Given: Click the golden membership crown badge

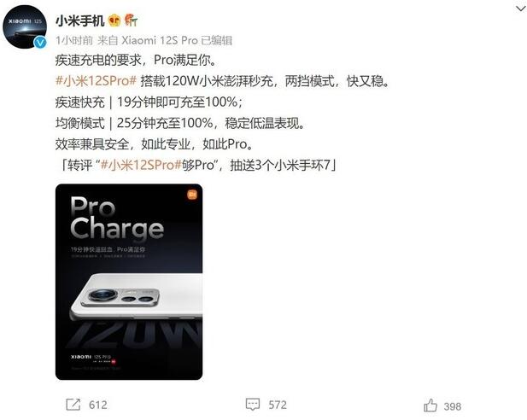Looking at the screenshot, I should point(114,20).
